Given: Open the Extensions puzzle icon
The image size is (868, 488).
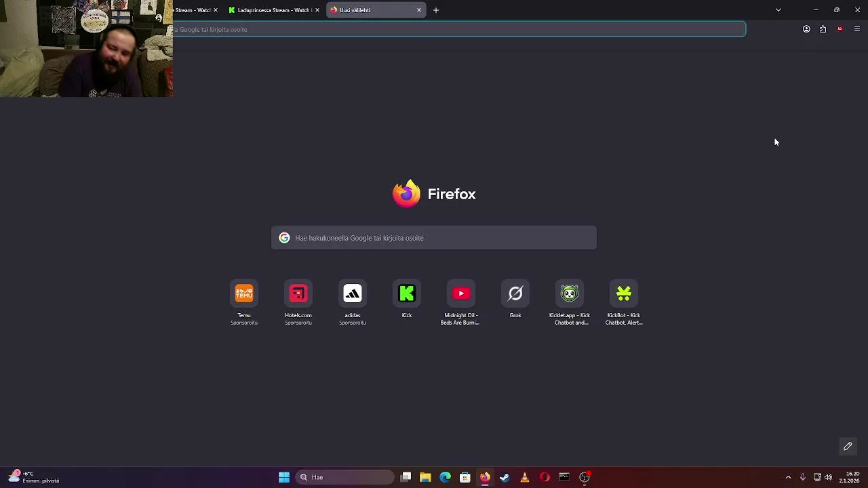Looking at the screenshot, I should coord(823,29).
